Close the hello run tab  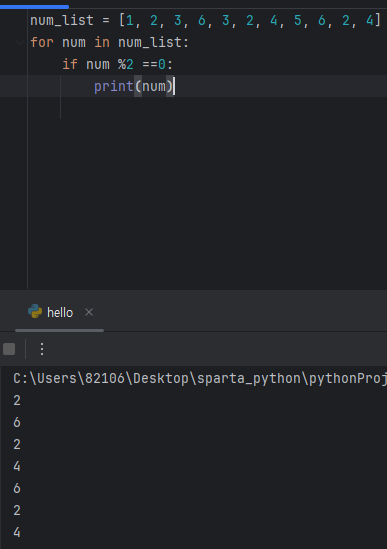click(89, 312)
